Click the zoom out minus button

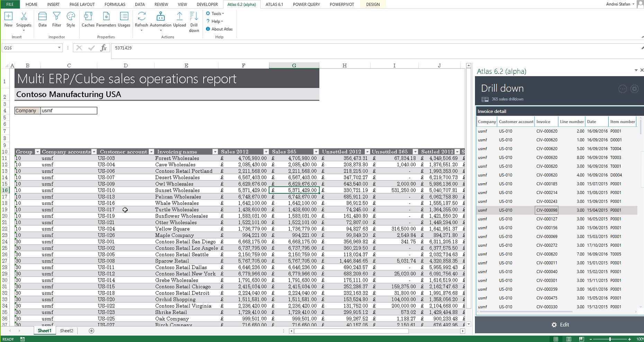tap(591, 339)
